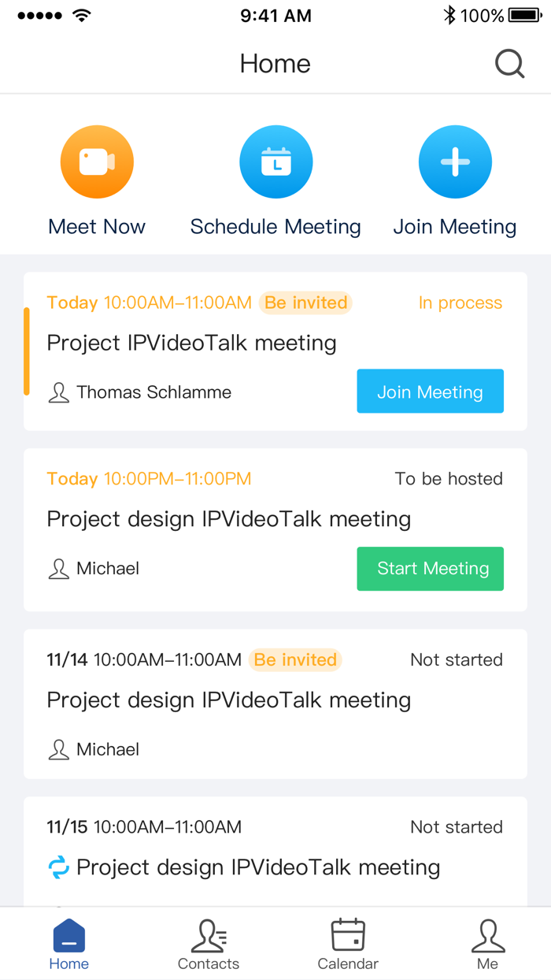Tap the Be invited label on today's meeting
Image resolution: width=551 pixels, height=980 pixels.
305,303
